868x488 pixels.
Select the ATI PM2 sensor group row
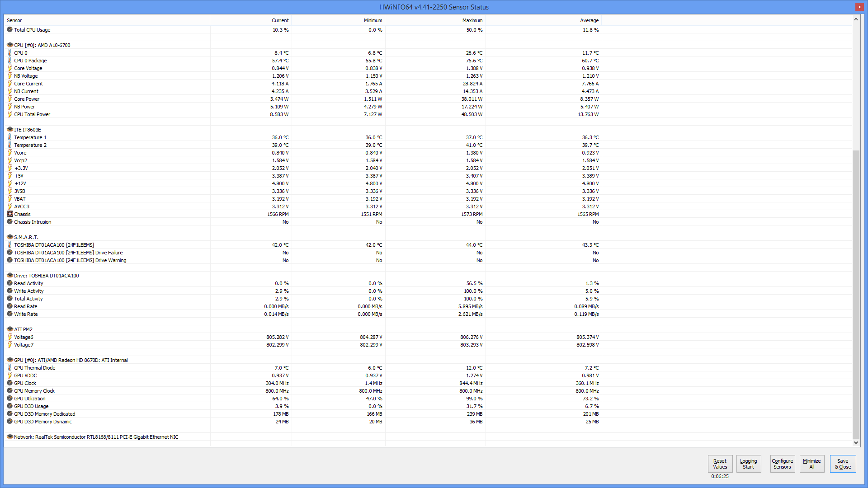click(x=23, y=329)
